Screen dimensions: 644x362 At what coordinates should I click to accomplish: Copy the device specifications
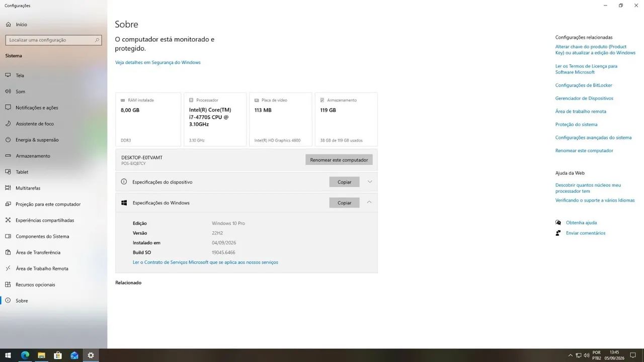pos(345,182)
